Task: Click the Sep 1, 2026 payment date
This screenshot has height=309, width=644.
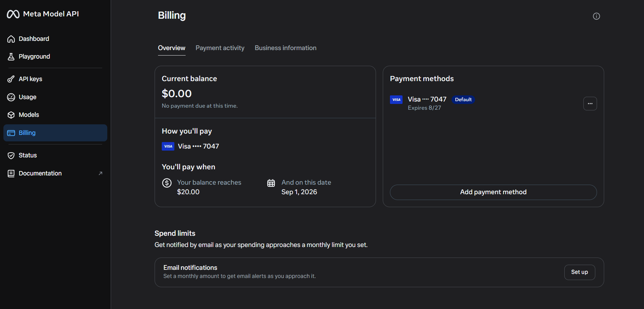Action: click(299, 192)
